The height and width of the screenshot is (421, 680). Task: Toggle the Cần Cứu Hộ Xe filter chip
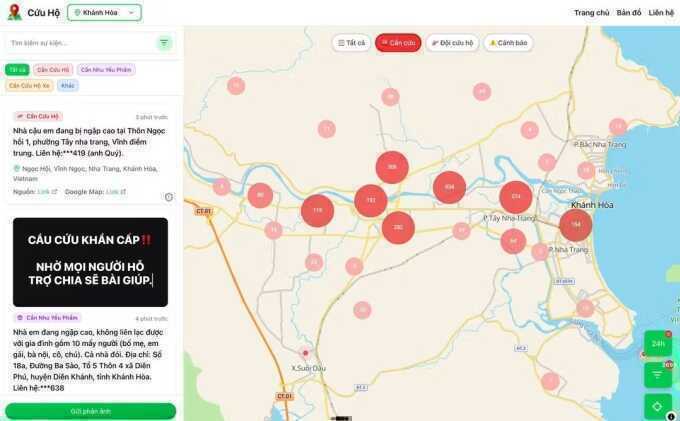[29, 85]
